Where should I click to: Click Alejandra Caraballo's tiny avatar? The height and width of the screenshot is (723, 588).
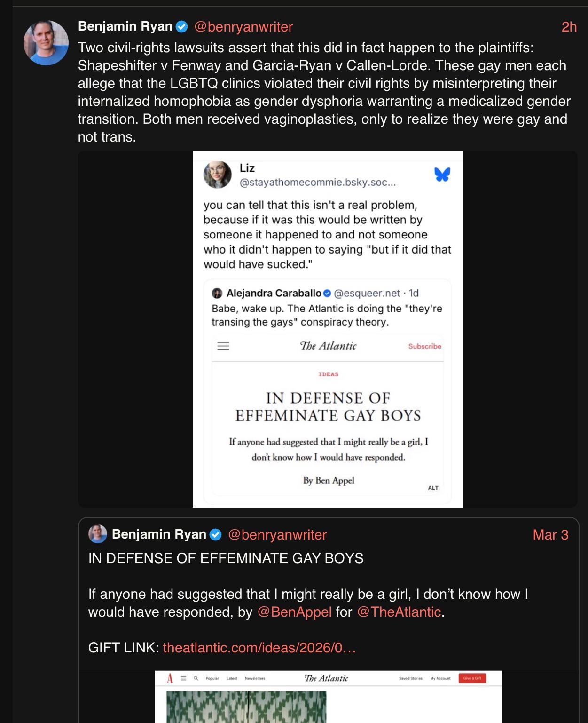217,293
